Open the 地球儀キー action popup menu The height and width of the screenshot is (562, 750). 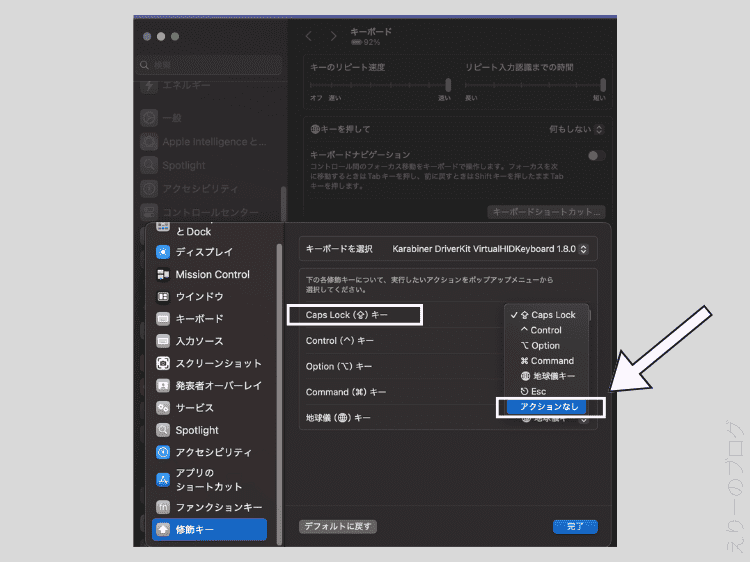555,418
